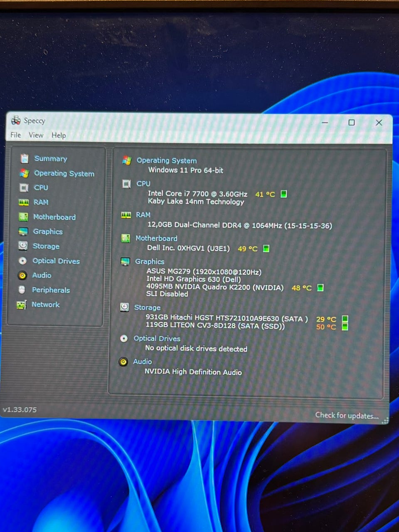Select the Summary sidebar icon
Image resolution: width=399 pixels, height=532 pixels.
tap(25, 158)
